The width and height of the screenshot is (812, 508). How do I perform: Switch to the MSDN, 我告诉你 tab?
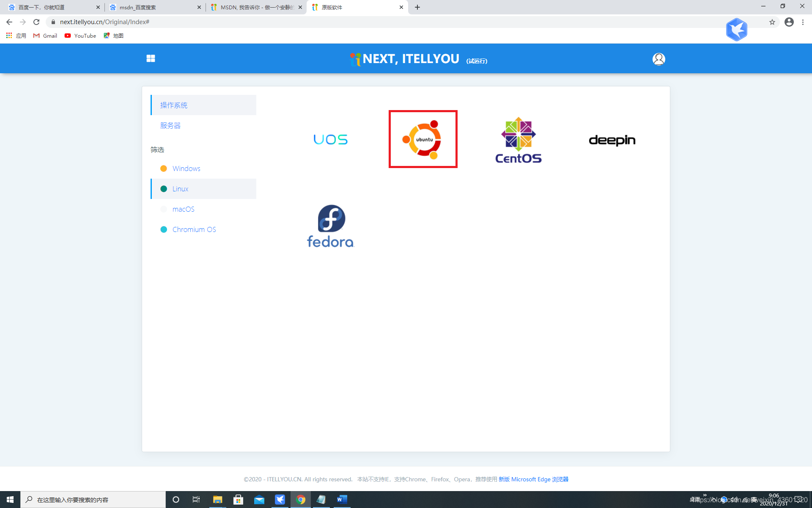(x=256, y=7)
